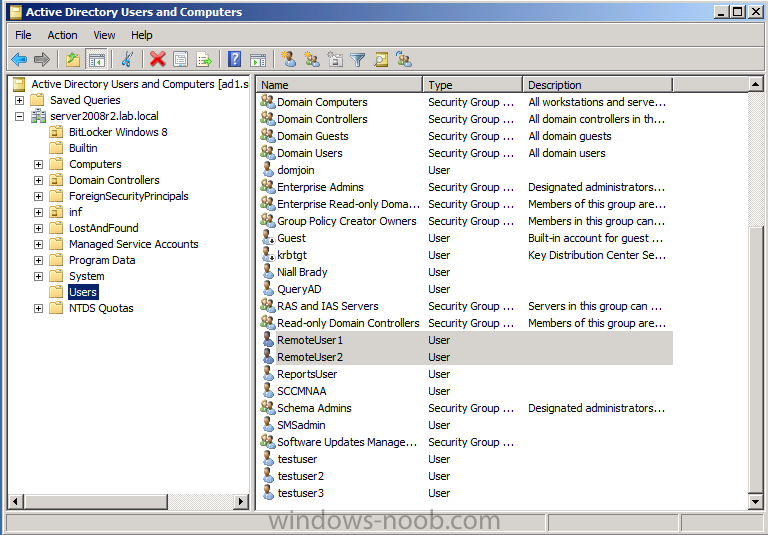Image resolution: width=768 pixels, height=535 pixels.
Task: Select the RAS and IAS Servers group
Action: point(327,306)
